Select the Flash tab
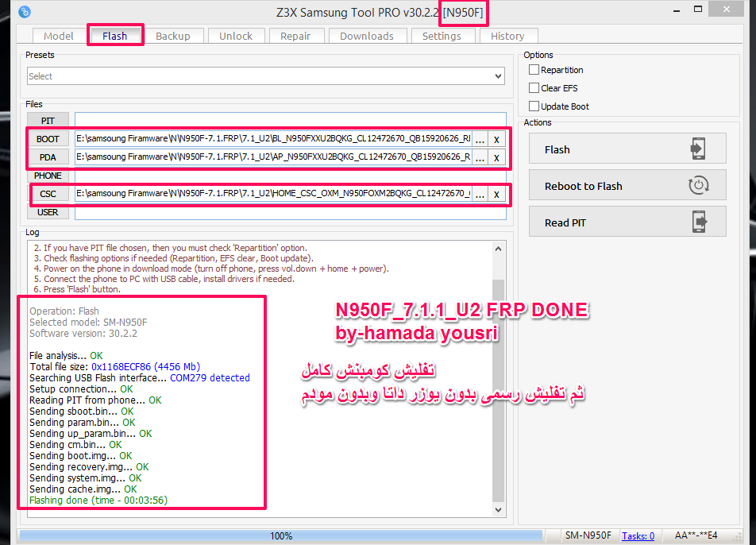Viewport: 756px width, 545px height. [x=114, y=37]
